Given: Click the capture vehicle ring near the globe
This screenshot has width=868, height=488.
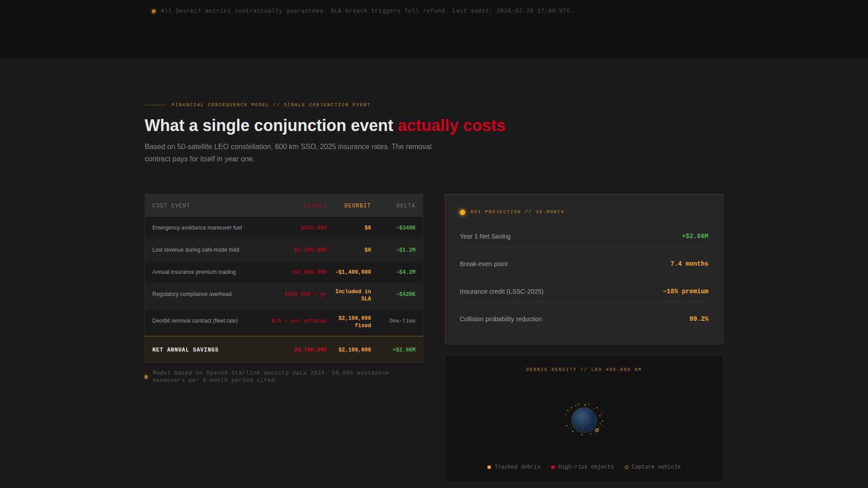Looking at the screenshot, I should tap(597, 430).
